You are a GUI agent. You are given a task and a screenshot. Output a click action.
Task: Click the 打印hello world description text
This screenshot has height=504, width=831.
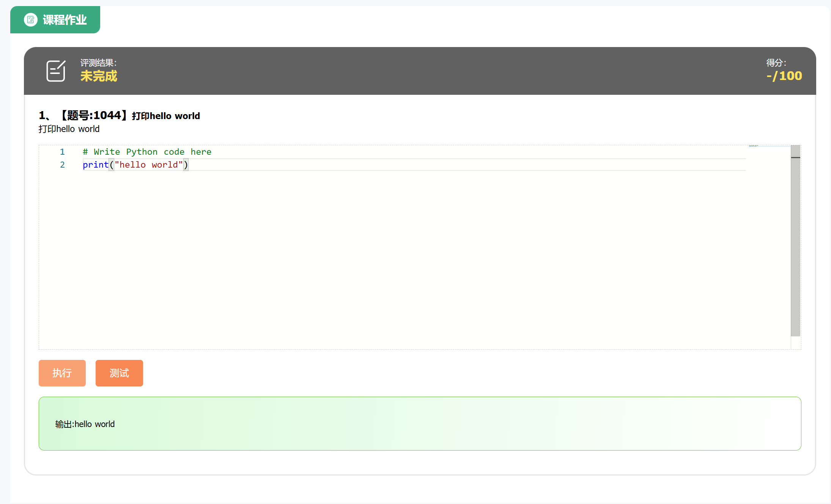click(69, 129)
